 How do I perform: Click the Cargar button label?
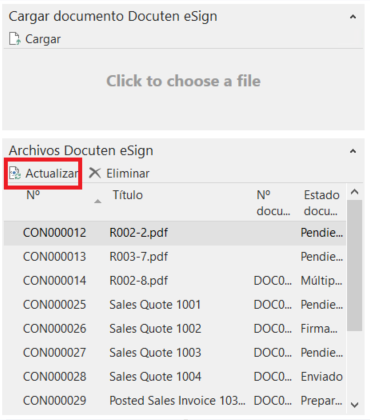[43, 39]
